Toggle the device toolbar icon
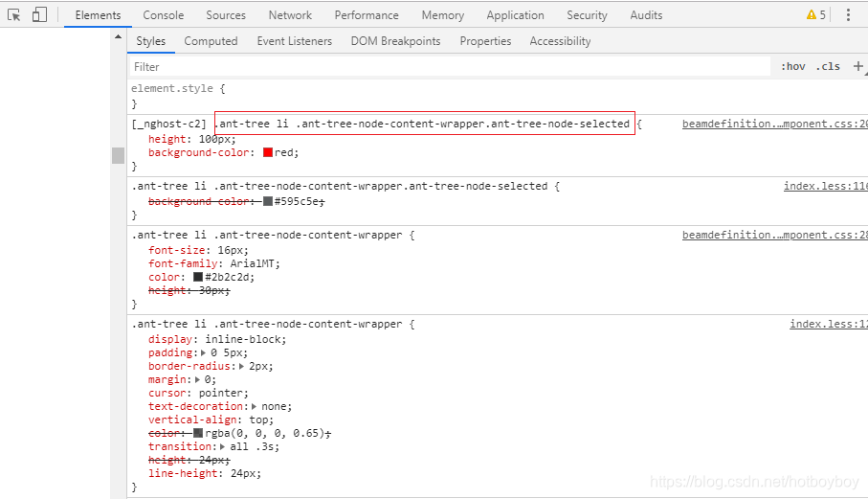The width and height of the screenshot is (868, 499). [39, 15]
